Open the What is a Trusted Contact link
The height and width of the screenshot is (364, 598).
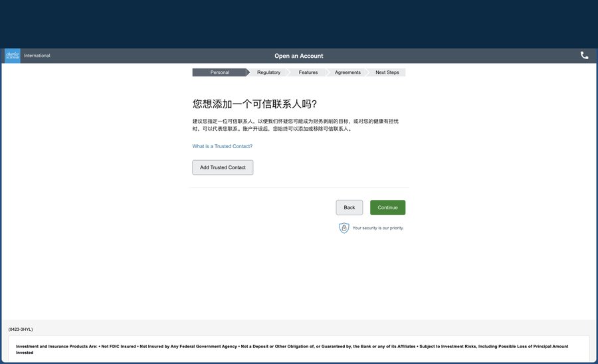223,146
